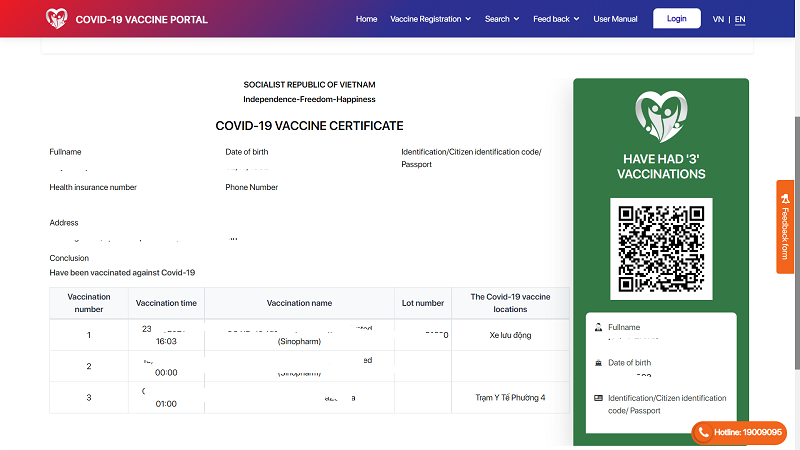Click 'SOCIALIST REPUBLIC OF VIETNAM' text
This screenshot has height=450, width=800.
(309, 85)
